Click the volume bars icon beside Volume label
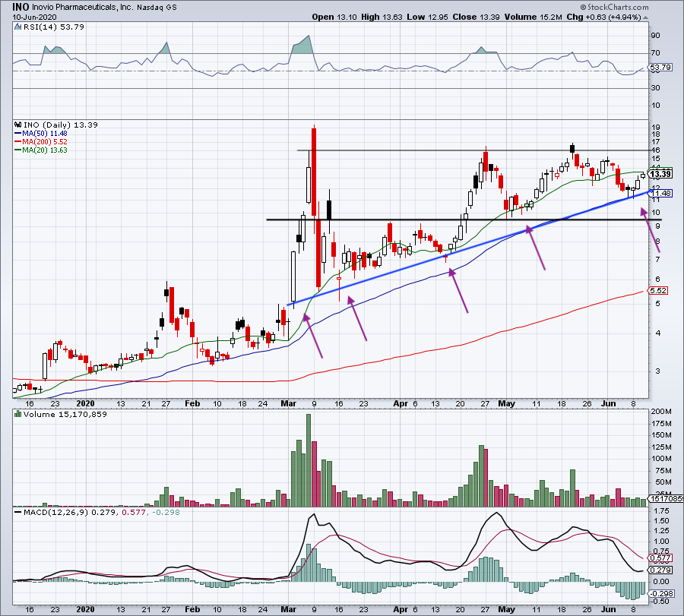This screenshot has width=684, height=616. click(x=18, y=414)
